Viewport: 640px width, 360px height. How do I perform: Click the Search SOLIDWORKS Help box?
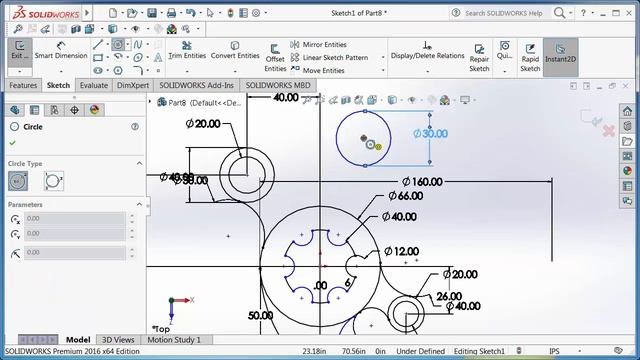tap(504, 13)
